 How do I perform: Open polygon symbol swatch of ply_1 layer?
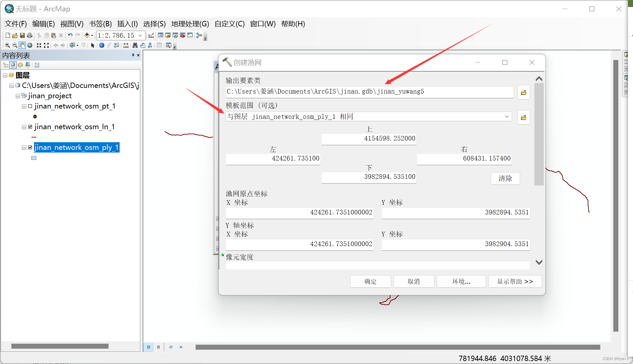pos(34,158)
